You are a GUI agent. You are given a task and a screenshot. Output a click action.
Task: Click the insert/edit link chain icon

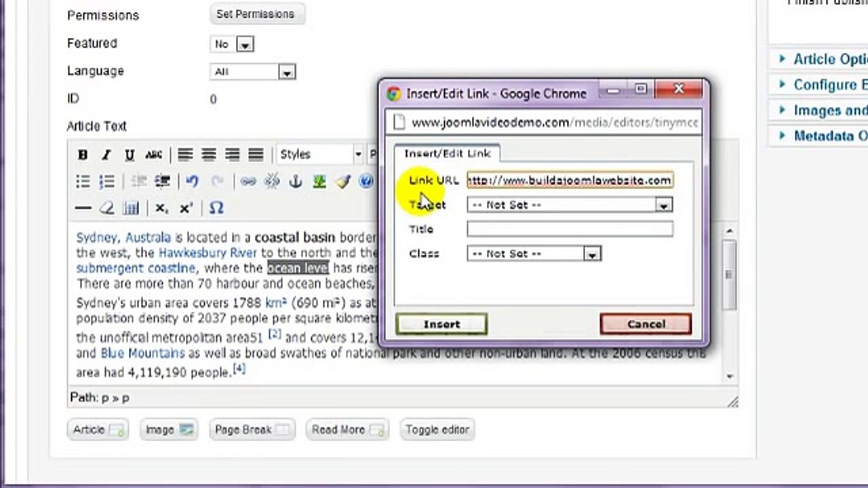coord(248,182)
